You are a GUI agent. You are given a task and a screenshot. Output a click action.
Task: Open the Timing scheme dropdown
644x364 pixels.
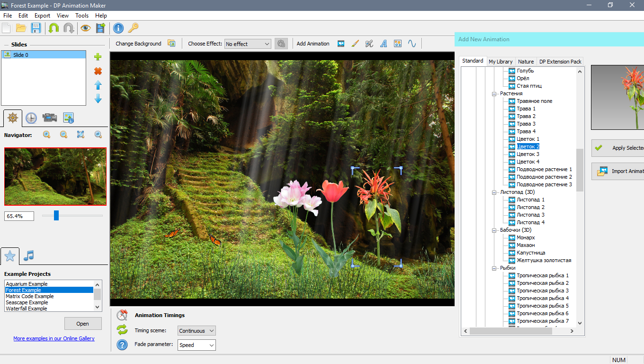coord(197,331)
